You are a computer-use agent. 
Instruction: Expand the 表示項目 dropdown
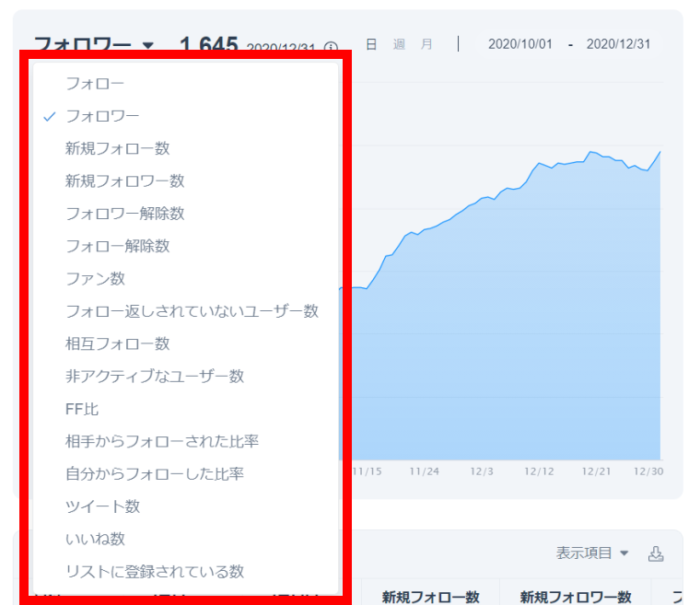[591, 553]
